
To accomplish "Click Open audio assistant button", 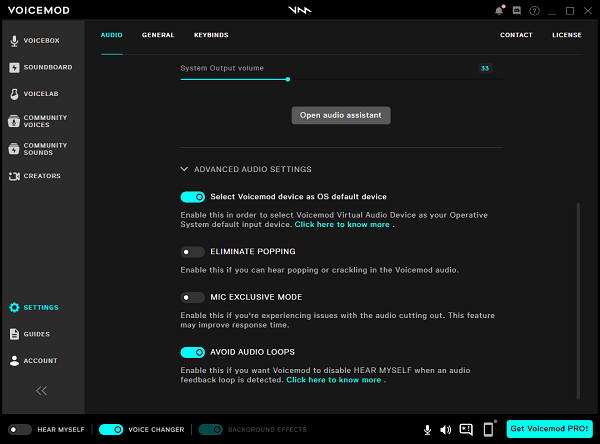I will tap(341, 115).
